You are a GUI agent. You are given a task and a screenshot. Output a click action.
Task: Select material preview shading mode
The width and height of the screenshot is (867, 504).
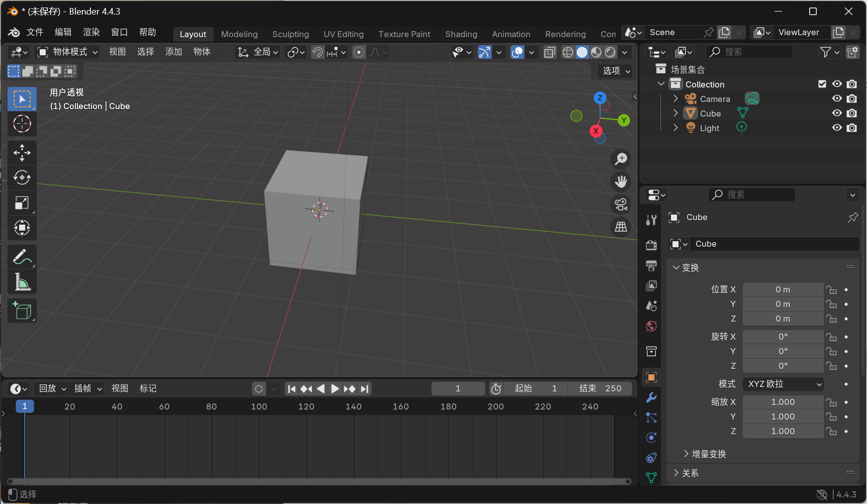point(596,52)
